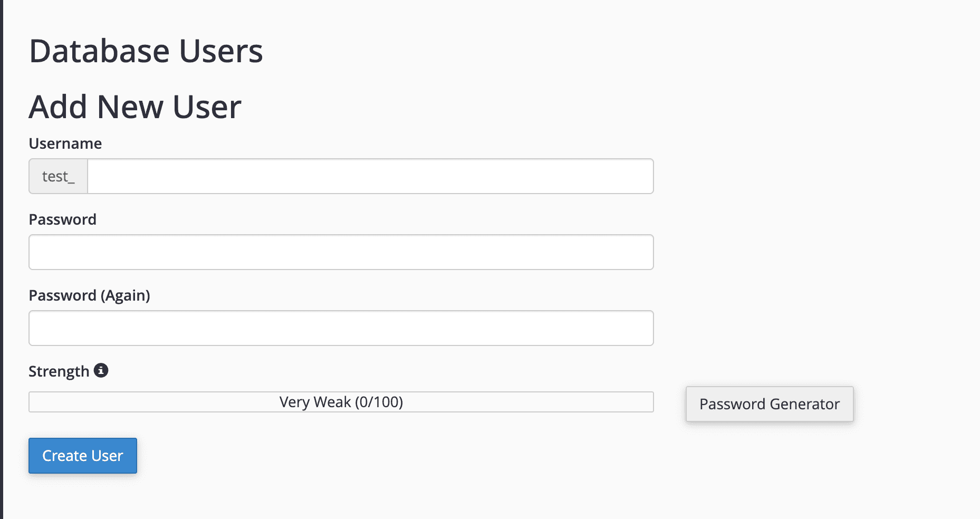The width and height of the screenshot is (980, 519).
Task: Select the circled-i icon near Strength
Action: pos(101,371)
